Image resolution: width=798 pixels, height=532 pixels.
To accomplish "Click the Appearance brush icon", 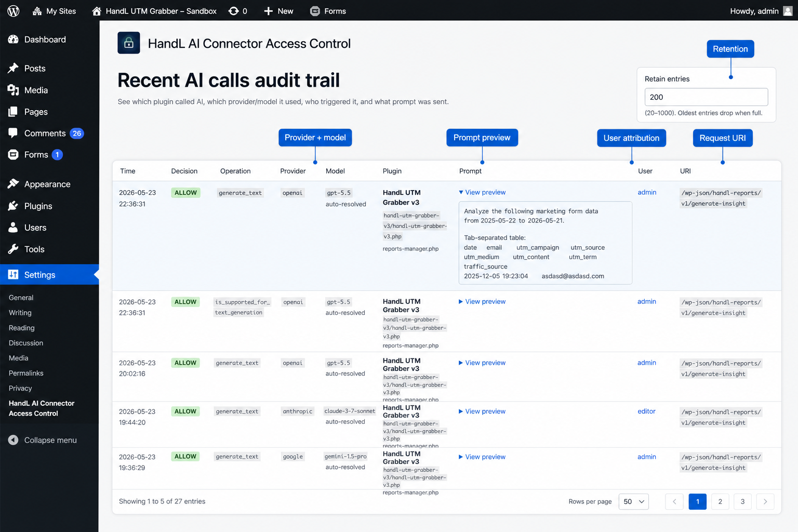I will [14, 184].
